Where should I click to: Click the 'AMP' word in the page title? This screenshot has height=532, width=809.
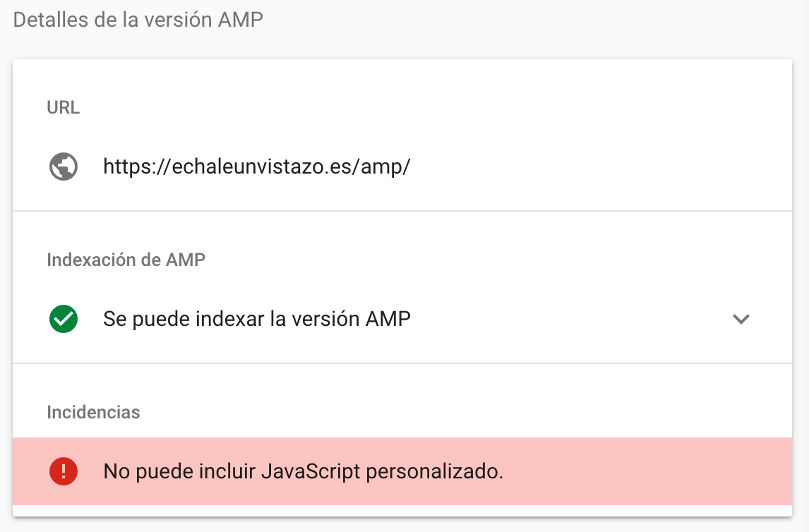(241, 20)
